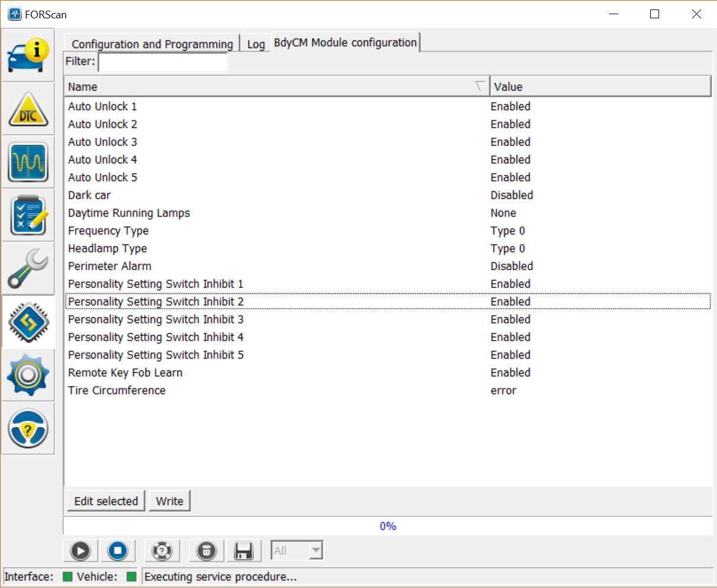Click the error value for Tire Circumference
The width and height of the screenshot is (717, 588).
coord(503,390)
